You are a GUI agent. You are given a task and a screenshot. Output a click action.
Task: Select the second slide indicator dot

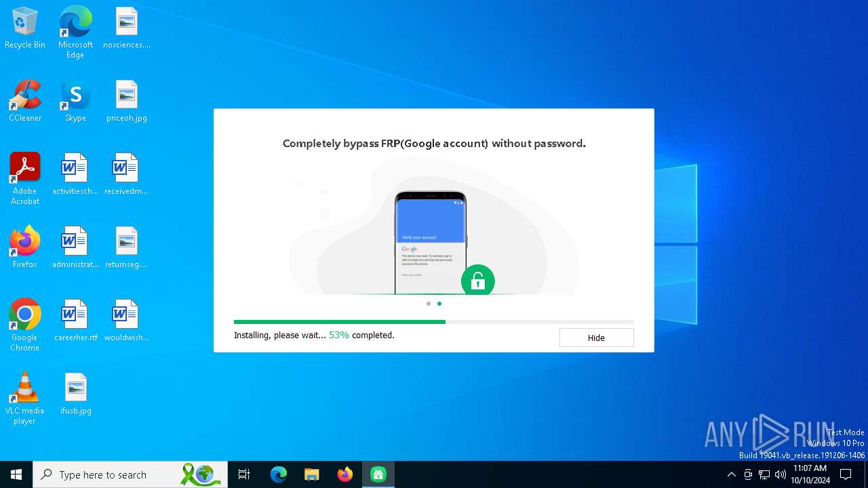tap(439, 304)
